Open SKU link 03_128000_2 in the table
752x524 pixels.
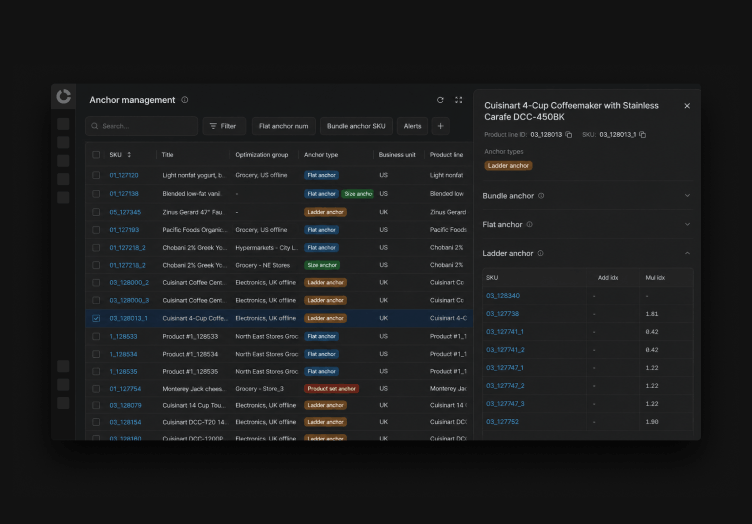(x=129, y=283)
